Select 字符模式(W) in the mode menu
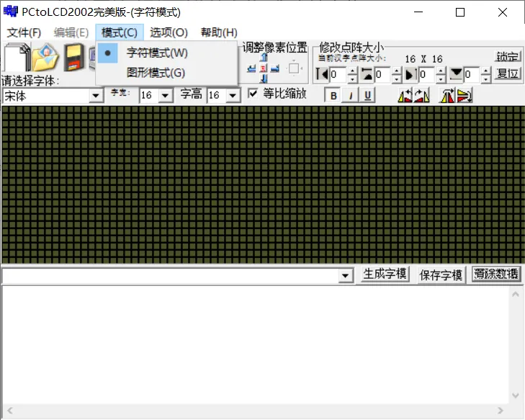This screenshot has width=525, height=420. point(167,53)
